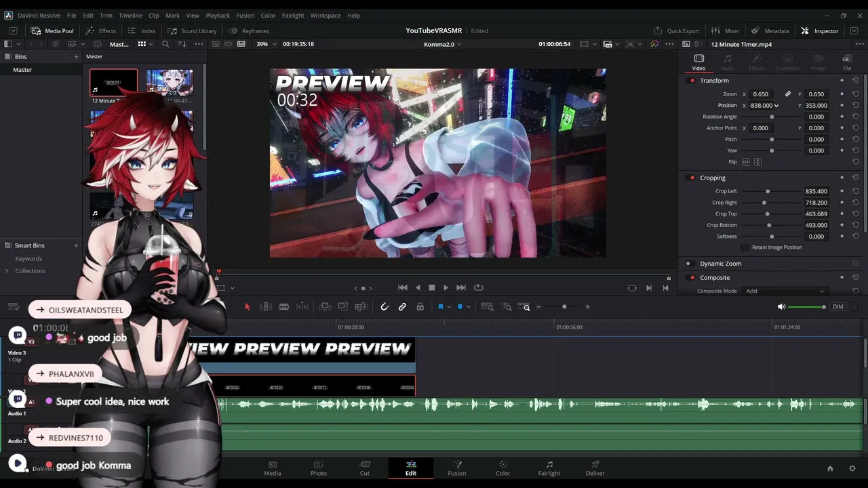The width and height of the screenshot is (868, 488).
Task: Disable the Composite section toggle
Action: pyautogui.click(x=692, y=277)
